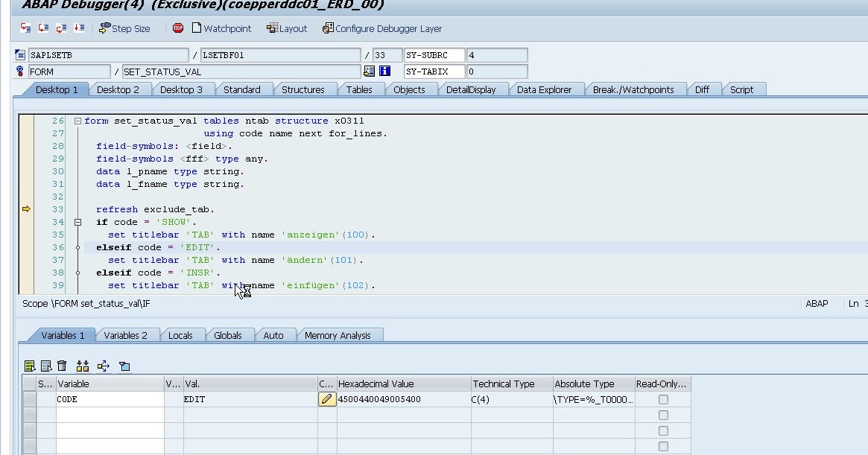
Task: Select the Step Into icon
Action: (x=25, y=28)
